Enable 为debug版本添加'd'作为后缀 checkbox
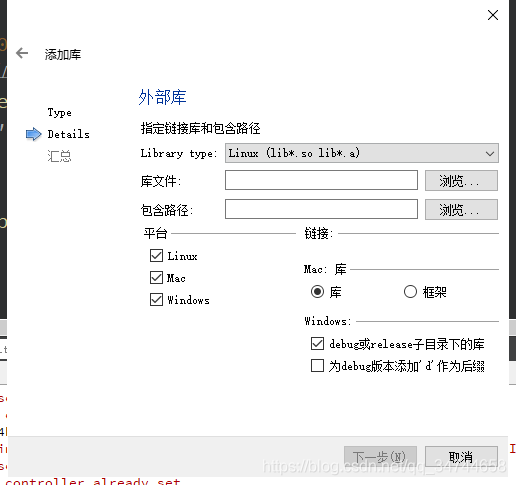This screenshot has width=516, height=485. tap(317, 366)
